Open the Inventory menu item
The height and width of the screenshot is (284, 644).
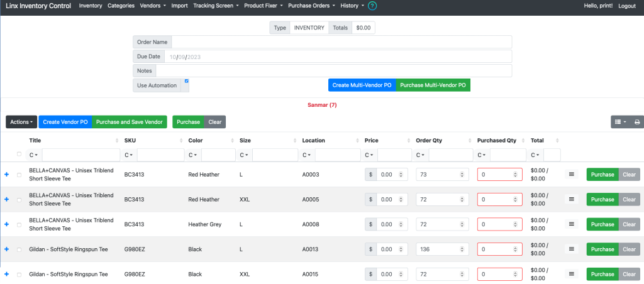pos(91,6)
